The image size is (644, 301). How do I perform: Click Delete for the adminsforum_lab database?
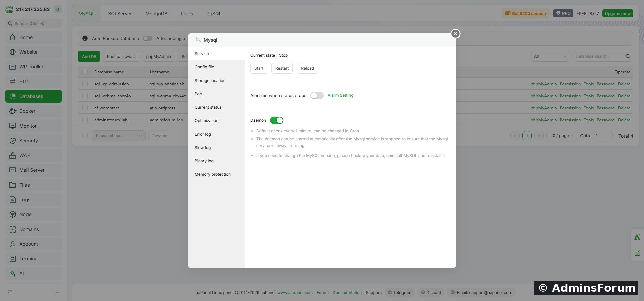[624, 120]
